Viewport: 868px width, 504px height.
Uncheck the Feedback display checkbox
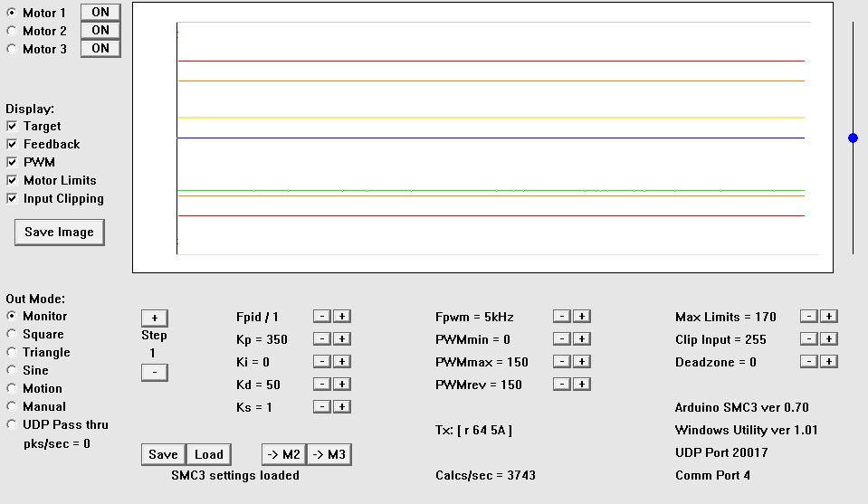(13, 145)
